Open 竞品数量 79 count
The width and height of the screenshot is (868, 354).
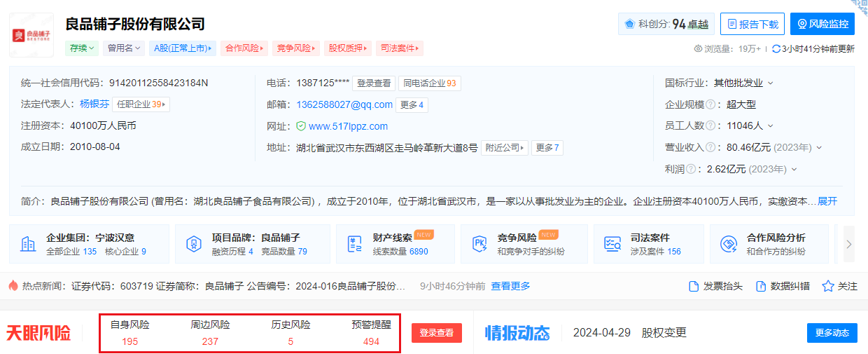click(x=284, y=251)
